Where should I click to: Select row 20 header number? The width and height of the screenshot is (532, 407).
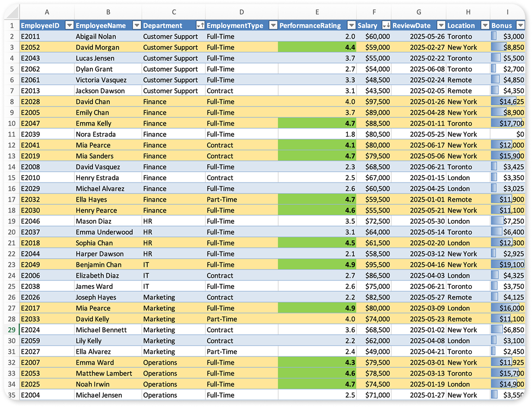pyautogui.click(x=12, y=232)
